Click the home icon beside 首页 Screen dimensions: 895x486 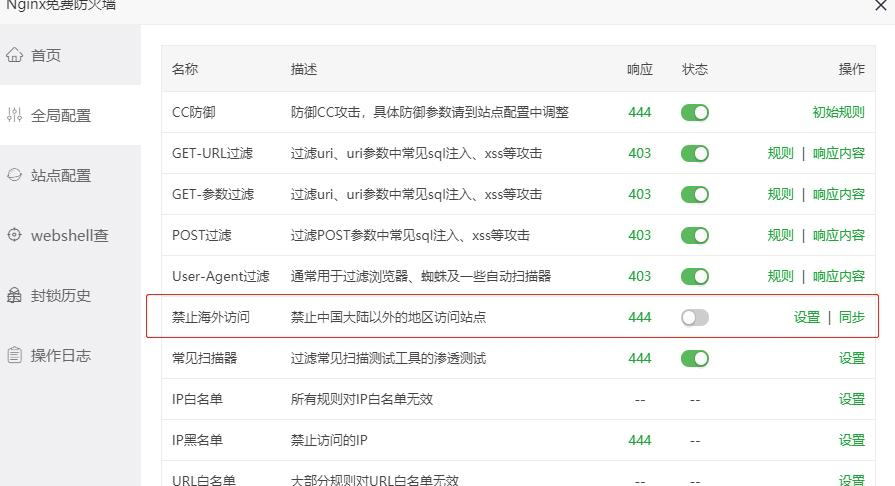click(x=14, y=55)
